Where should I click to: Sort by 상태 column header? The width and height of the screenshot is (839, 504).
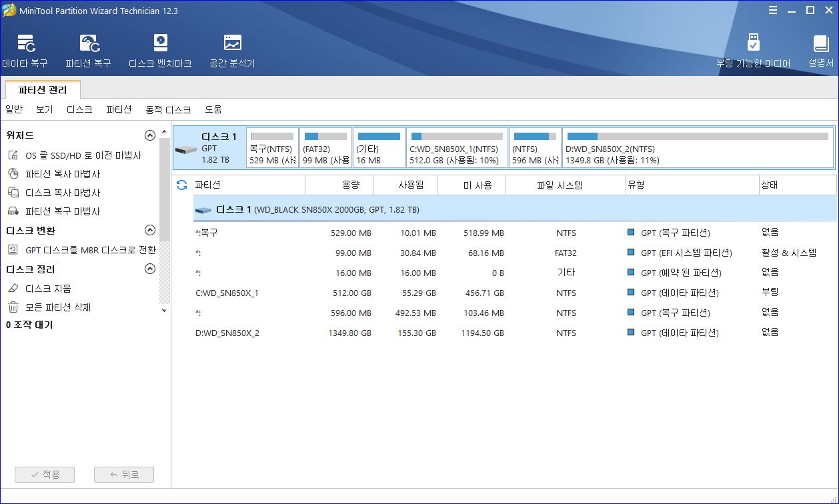coord(798,185)
